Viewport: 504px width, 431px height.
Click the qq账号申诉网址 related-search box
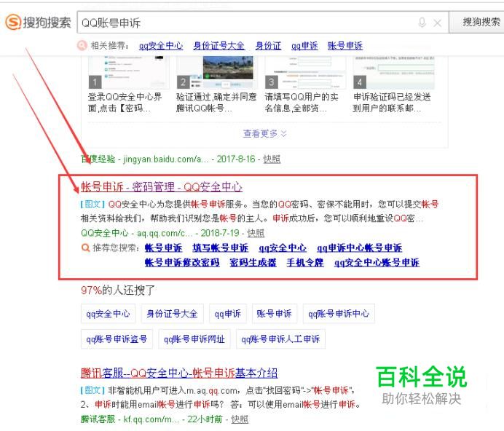(194, 339)
